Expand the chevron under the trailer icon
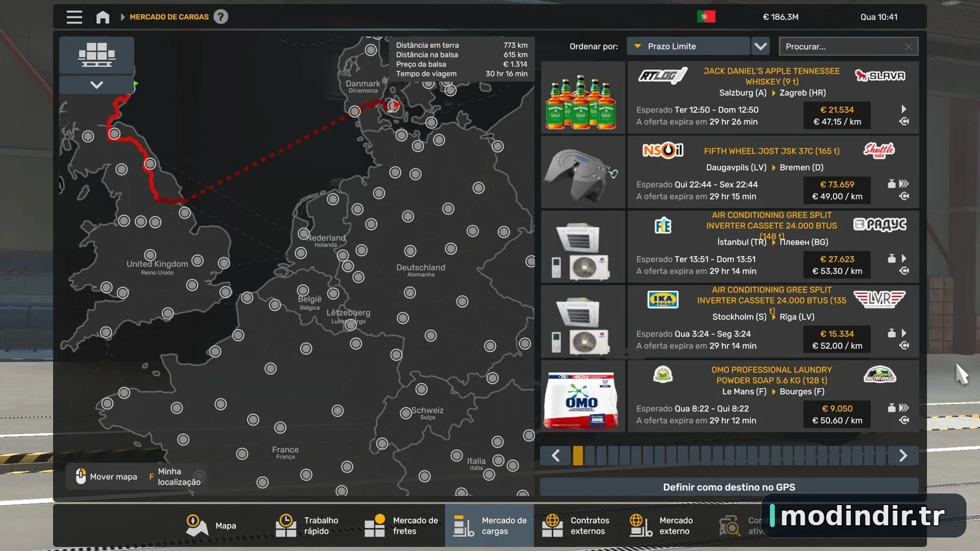Viewport: 980px width, 551px height. point(97,84)
